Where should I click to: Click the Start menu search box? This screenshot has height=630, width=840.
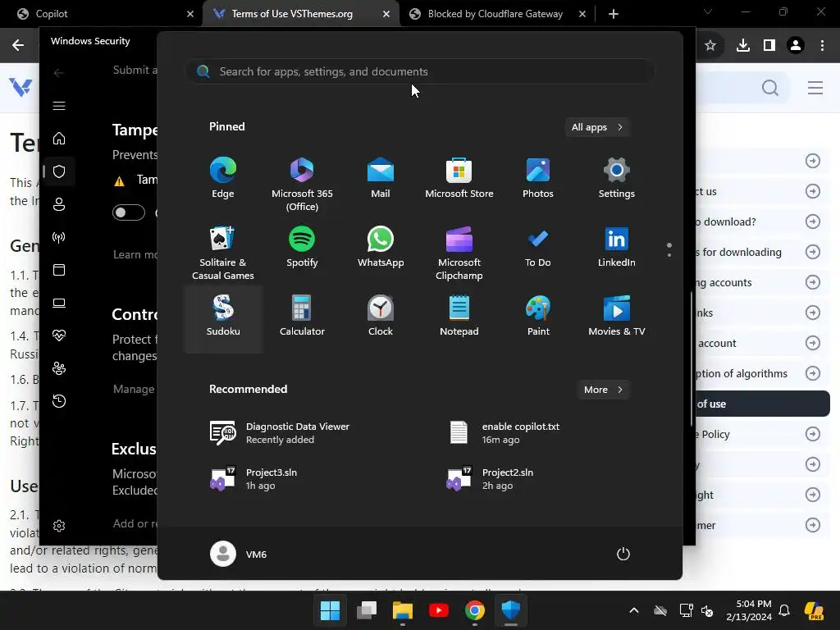point(419,71)
